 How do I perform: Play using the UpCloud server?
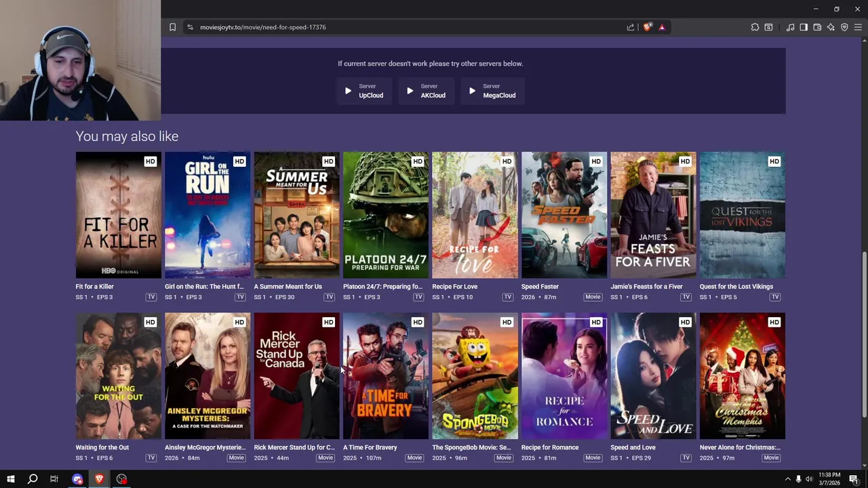[364, 91]
